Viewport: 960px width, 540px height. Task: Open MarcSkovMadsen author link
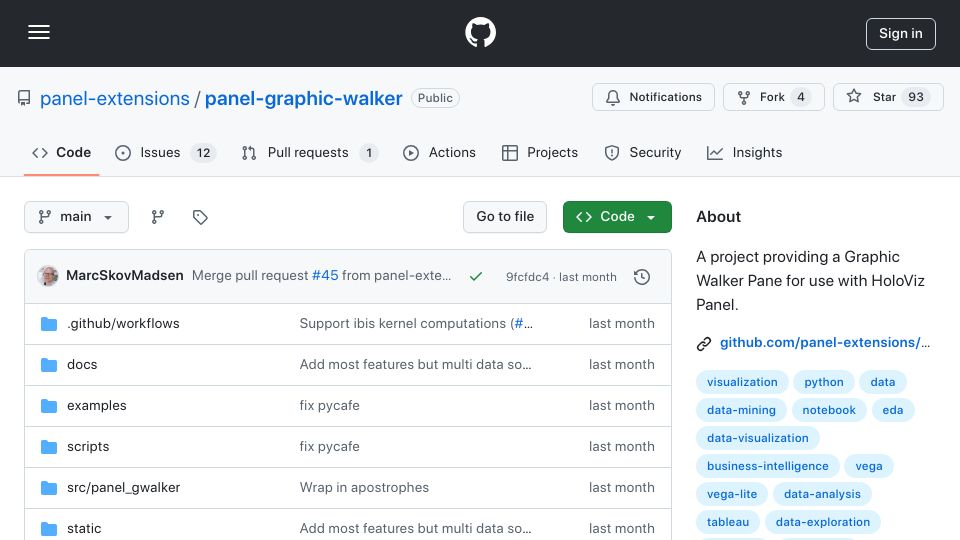click(125, 276)
